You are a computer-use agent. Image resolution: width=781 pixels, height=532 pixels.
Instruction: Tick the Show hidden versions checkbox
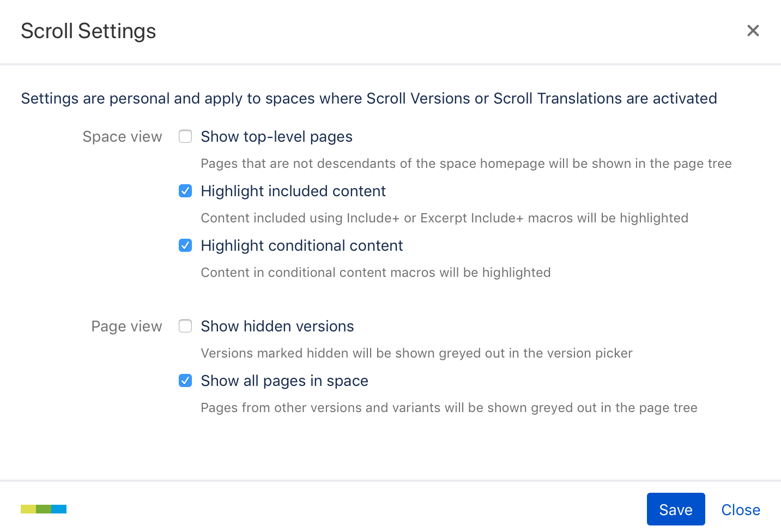(185, 326)
